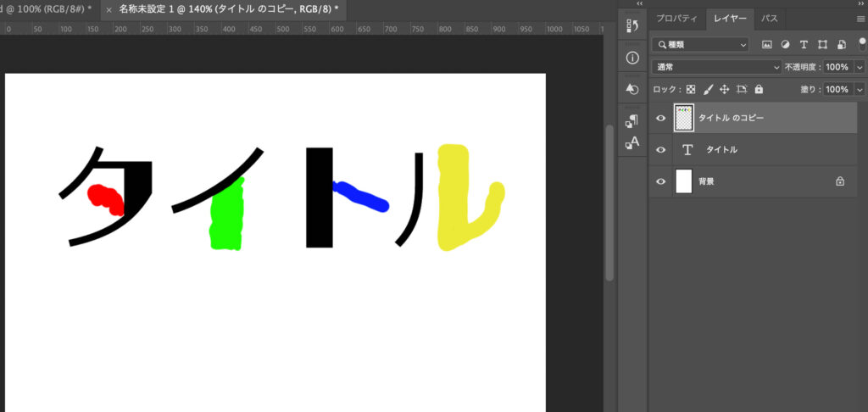
Task: Switch to the プロパティ tab
Action: click(x=677, y=18)
